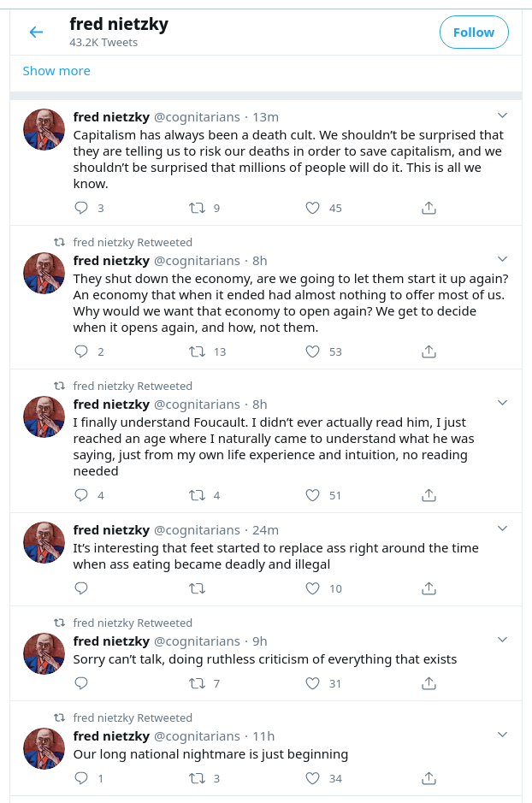Screen dimensions: 532x803
Task: Open options chevron on the Capitalism tweet
Action: click(x=503, y=115)
